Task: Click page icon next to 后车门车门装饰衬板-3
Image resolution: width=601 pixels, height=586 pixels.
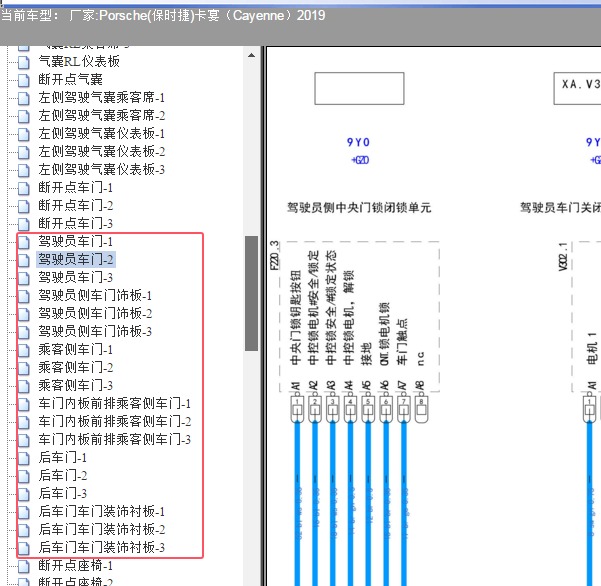Action: pos(24,548)
